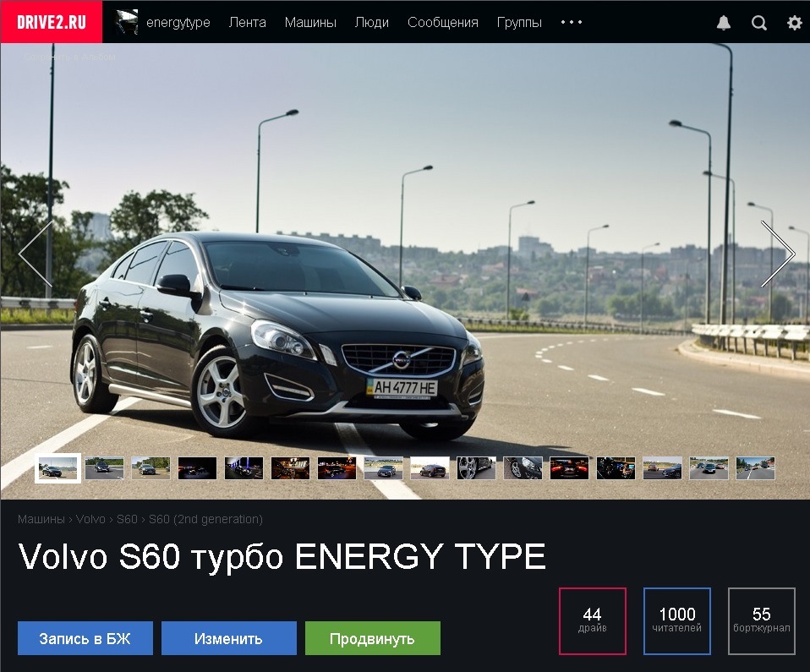
Task: Open the Люди menu item
Action: pyautogui.click(x=372, y=22)
